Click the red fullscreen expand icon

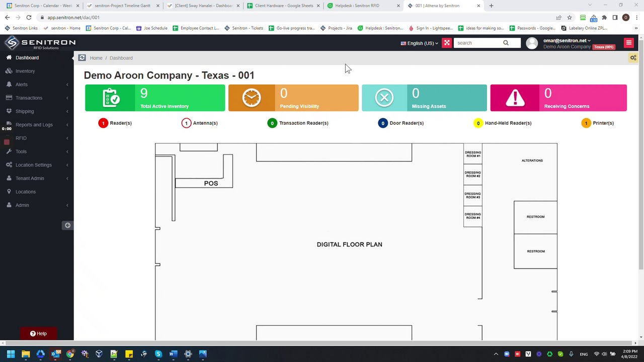[447, 43]
